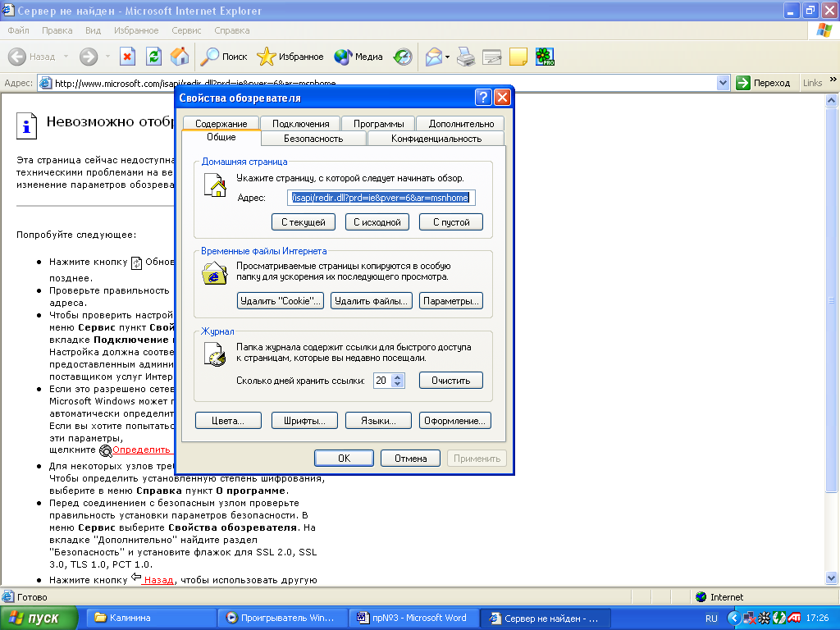Open the Сервис menu
Screen dimensions: 840x630
pyautogui.click(x=186, y=30)
